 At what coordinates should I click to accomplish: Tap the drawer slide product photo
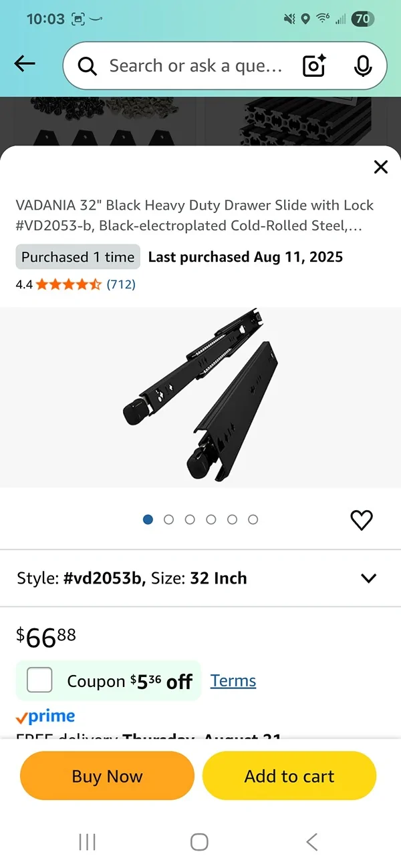tap(200, 394)
